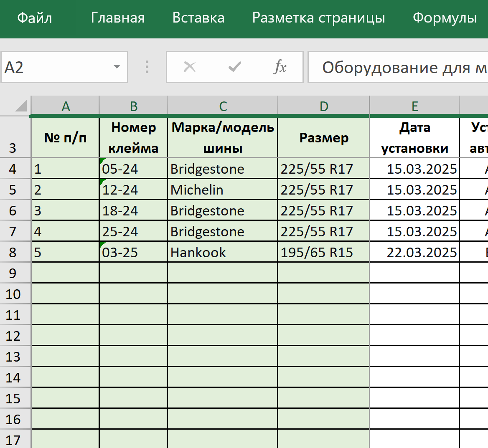This screenshot has height=448, width=488.
Task: Click the Cancel (X) icon in formula bar
Action: (190, 67)
